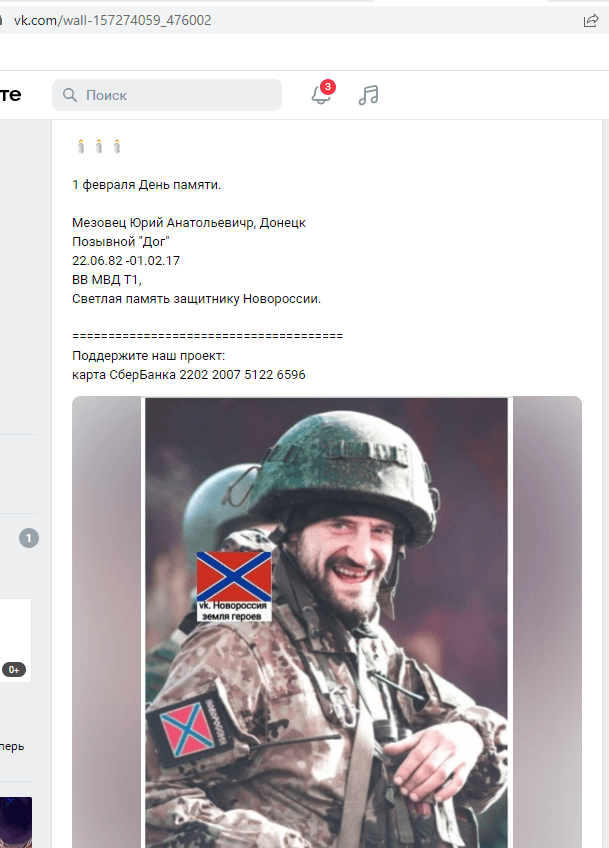Click the red 3 notification badge
Image resolution: width=609 pixels, height=848 pixels.
(x=327, y=87)
